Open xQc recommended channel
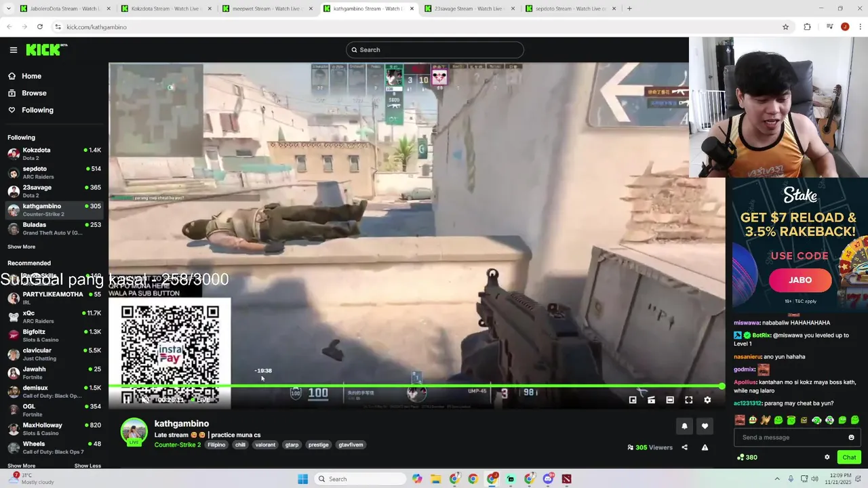The width and height of the screenshot is (868, 488). pyautogui.click(x=54, y=317)
